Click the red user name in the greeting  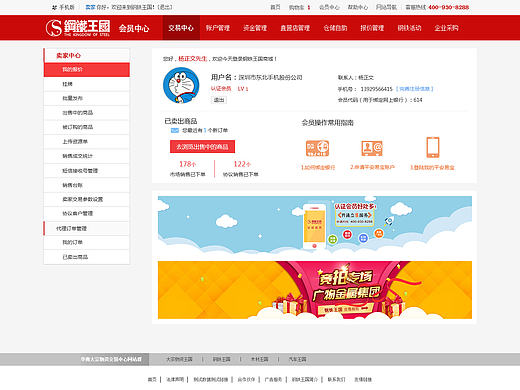(193, 59)
